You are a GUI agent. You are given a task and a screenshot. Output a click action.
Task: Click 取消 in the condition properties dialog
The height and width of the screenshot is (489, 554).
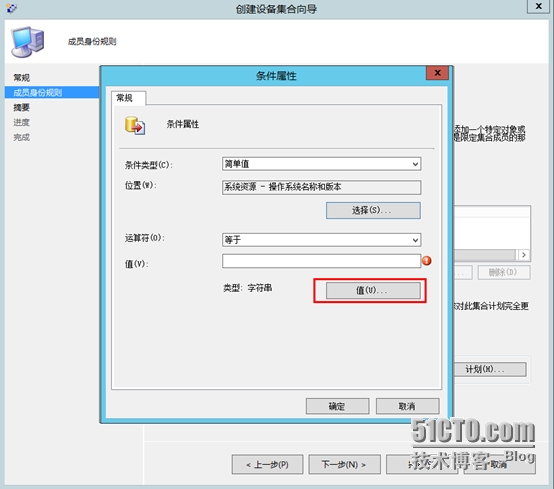(x=407, y=406)
